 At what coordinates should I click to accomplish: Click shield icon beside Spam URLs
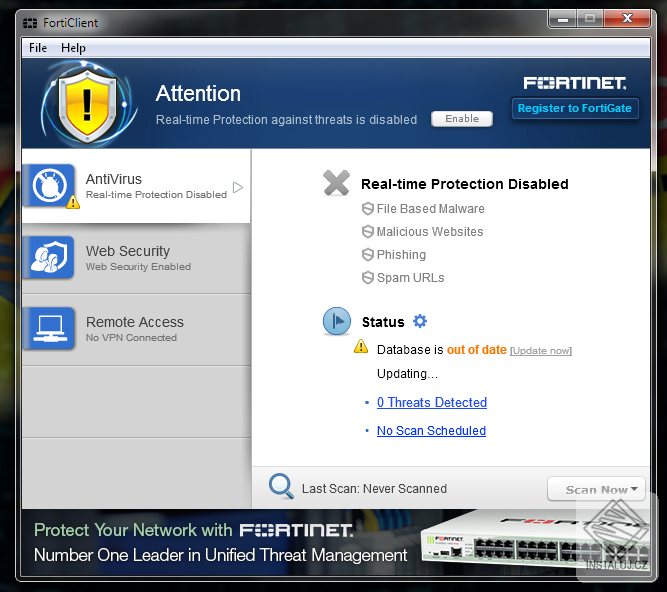pyautogui.click(x=368, y=278)
